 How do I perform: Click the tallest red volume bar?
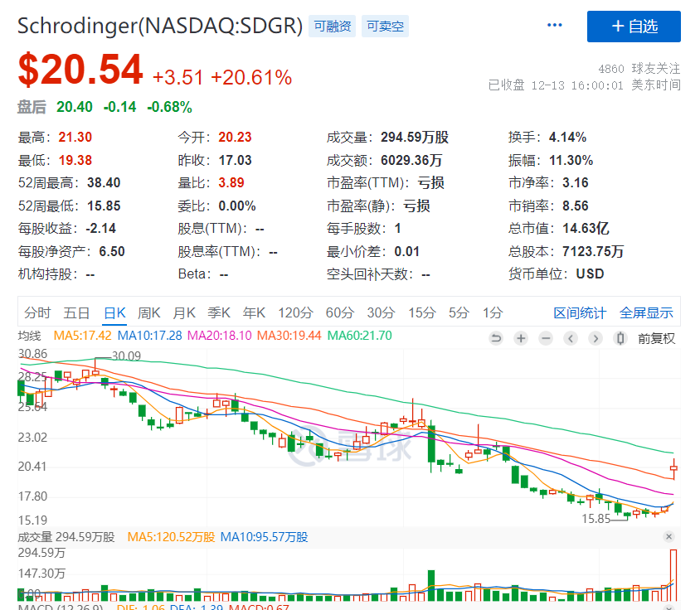point(673,575)
